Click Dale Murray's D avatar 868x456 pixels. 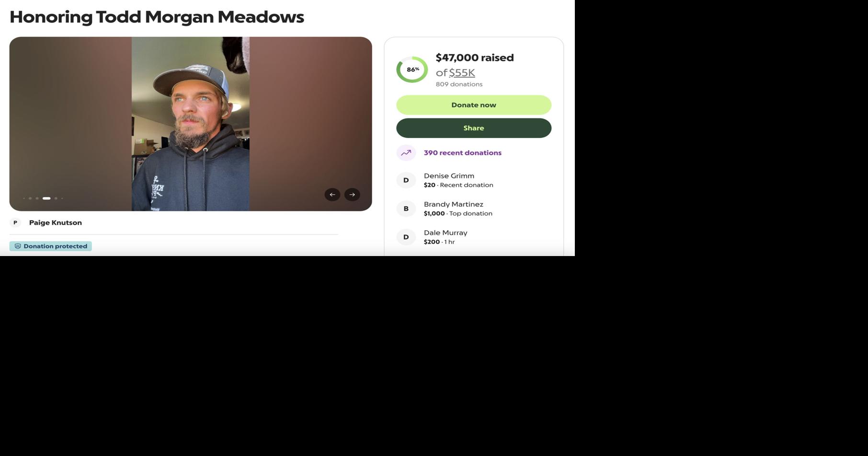pyautogui.click(x=406, y=237)
